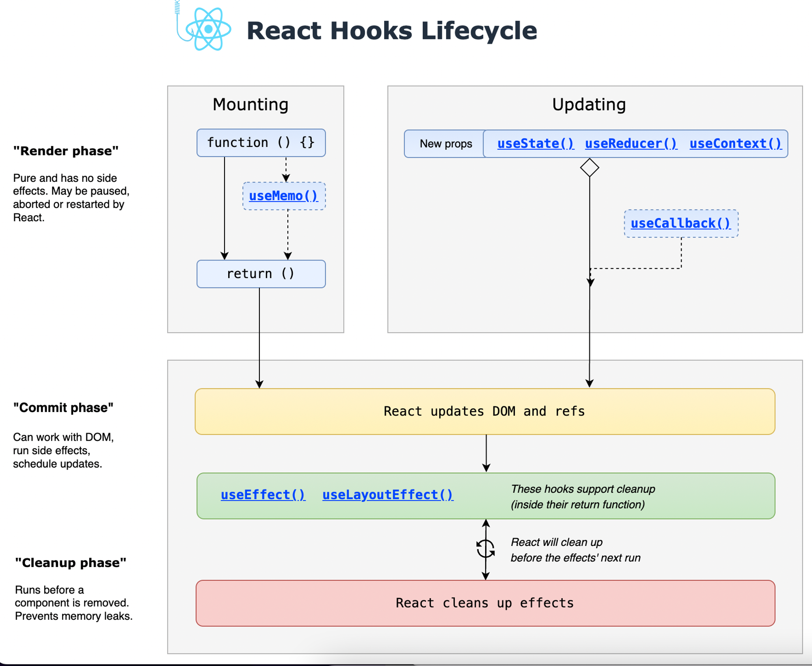Open the useReducer() link

pos(631,144)
